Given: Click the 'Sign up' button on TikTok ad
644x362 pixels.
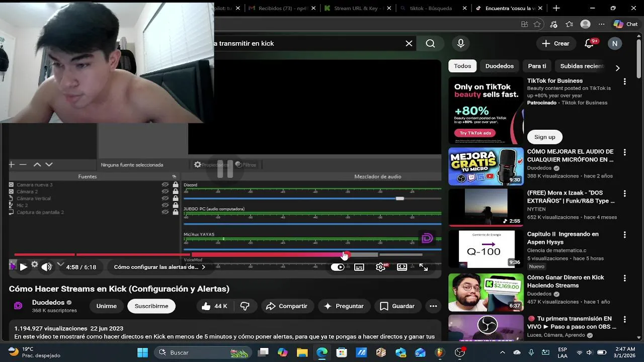Looking at the screenshot, I should [x=545, y=137].
